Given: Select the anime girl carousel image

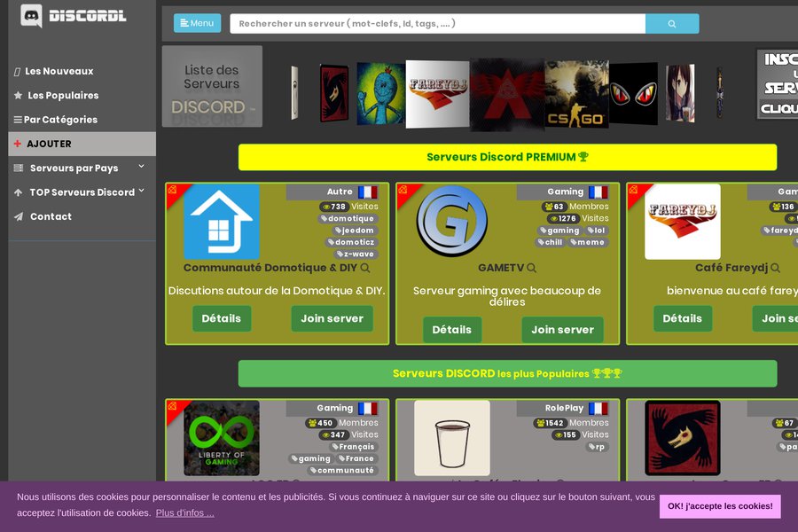Looking at the screenshot, I should 680,93.
